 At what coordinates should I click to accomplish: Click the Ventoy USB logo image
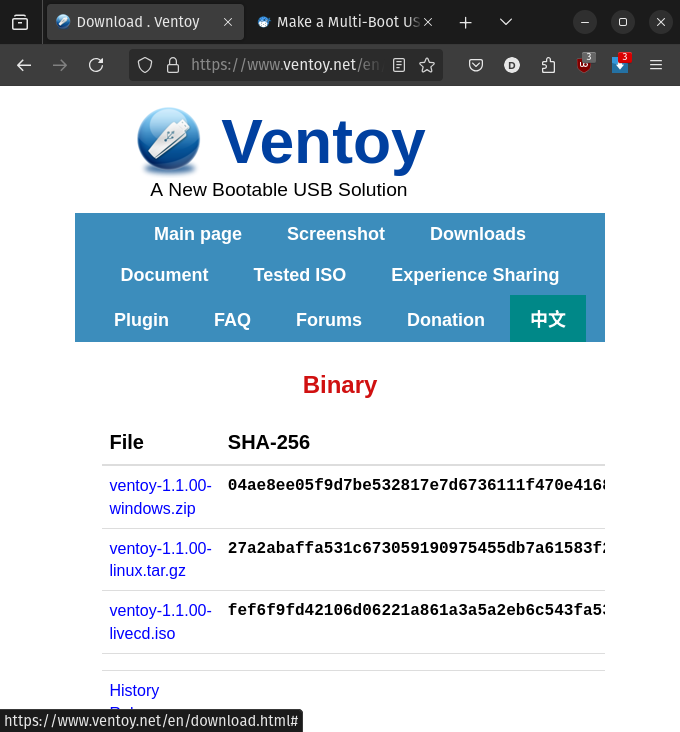(169, 141)
